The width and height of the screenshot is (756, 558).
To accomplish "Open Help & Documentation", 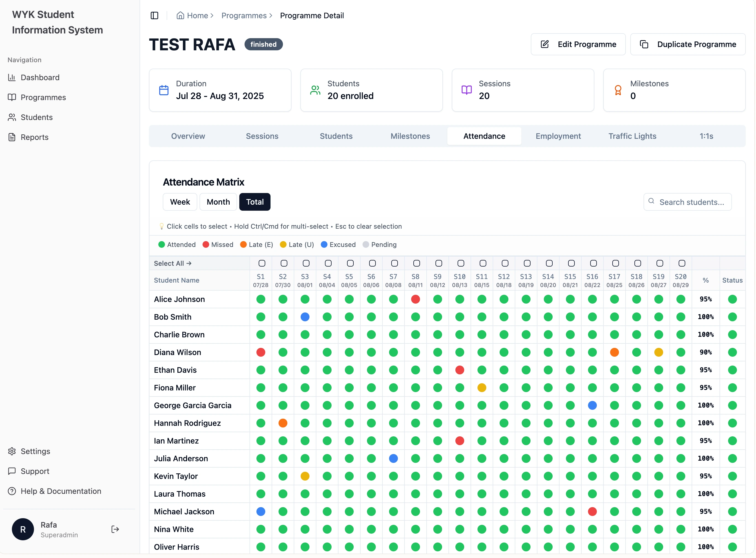I will tap(61, 491).
